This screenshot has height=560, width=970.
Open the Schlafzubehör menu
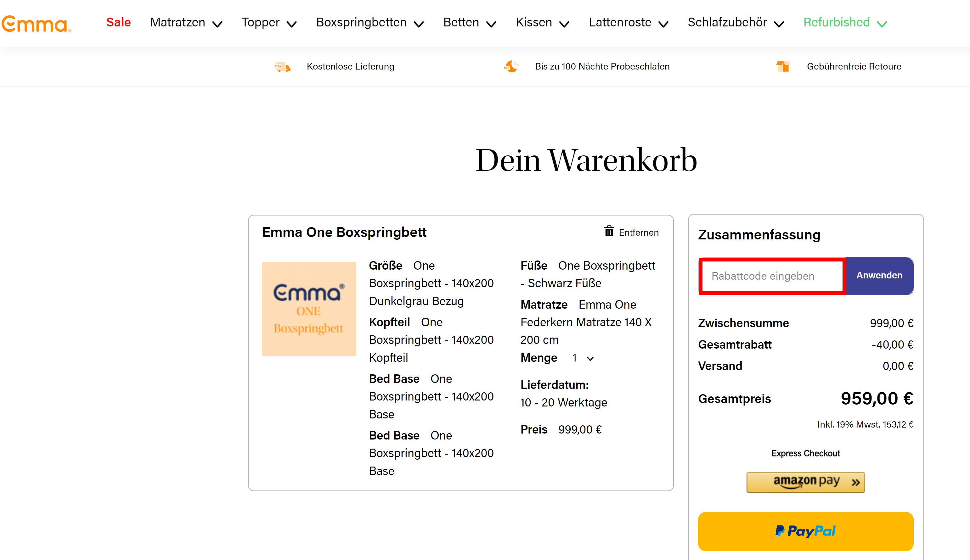(727, 22)
